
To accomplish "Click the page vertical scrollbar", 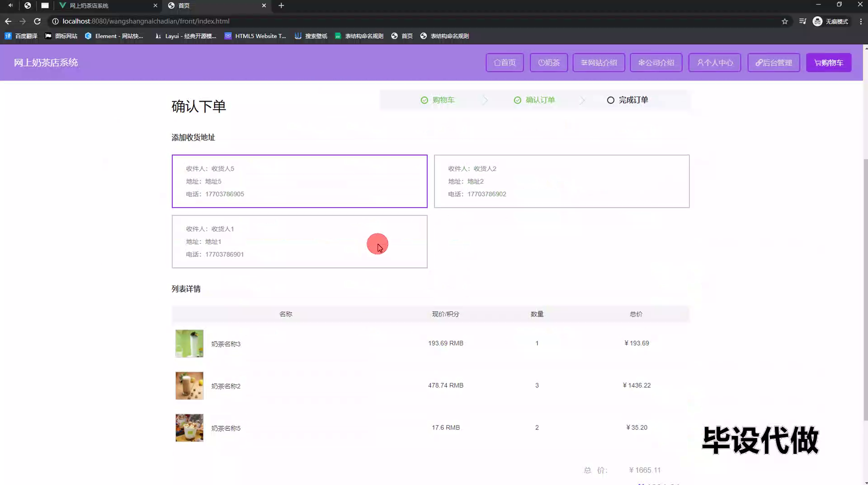I will pyautogui.click(x=865, y=290).
